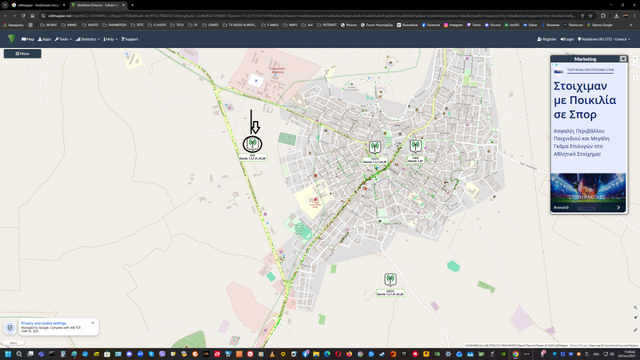Screen dimensions: 640x360
Task: Open the browser tab search button
Action: (x=5, y=5)
